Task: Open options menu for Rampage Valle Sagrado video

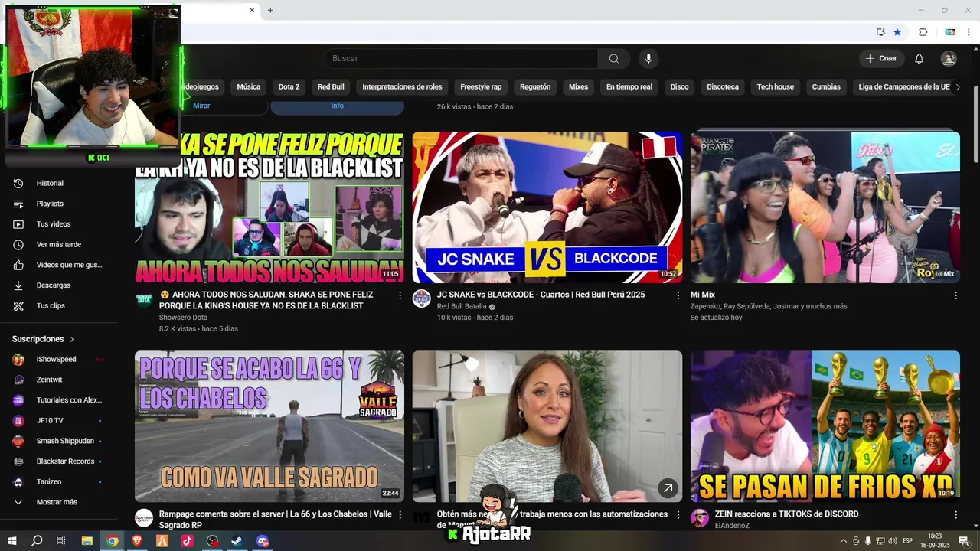Action: click(x=400, y=515)
